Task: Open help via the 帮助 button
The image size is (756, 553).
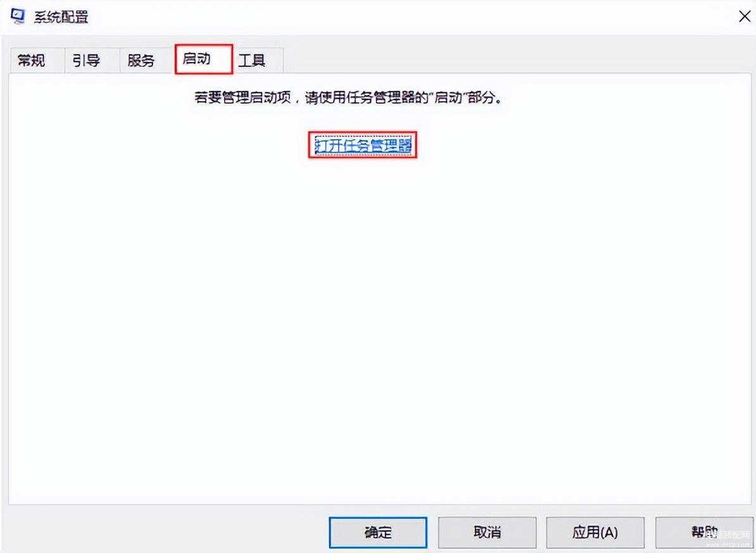Action: tap(703, 532)
